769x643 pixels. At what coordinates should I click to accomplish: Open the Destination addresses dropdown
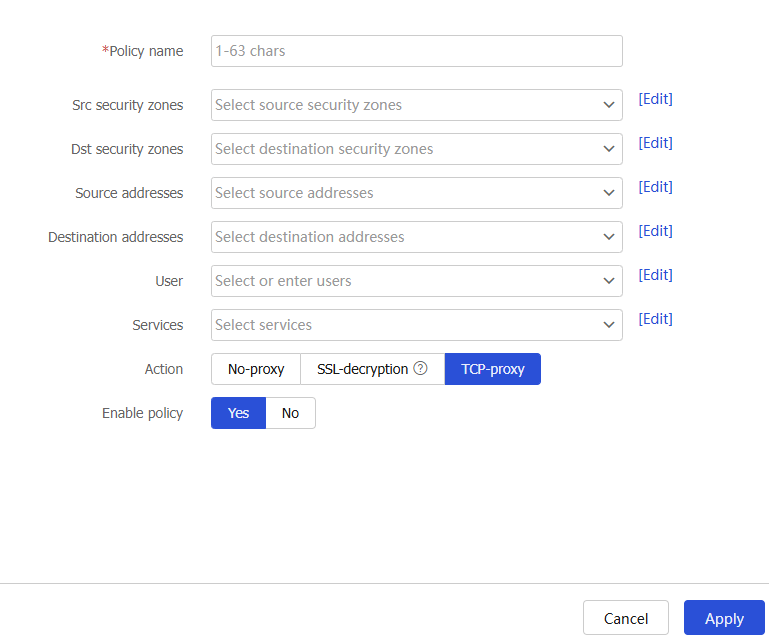pos(609,237)
